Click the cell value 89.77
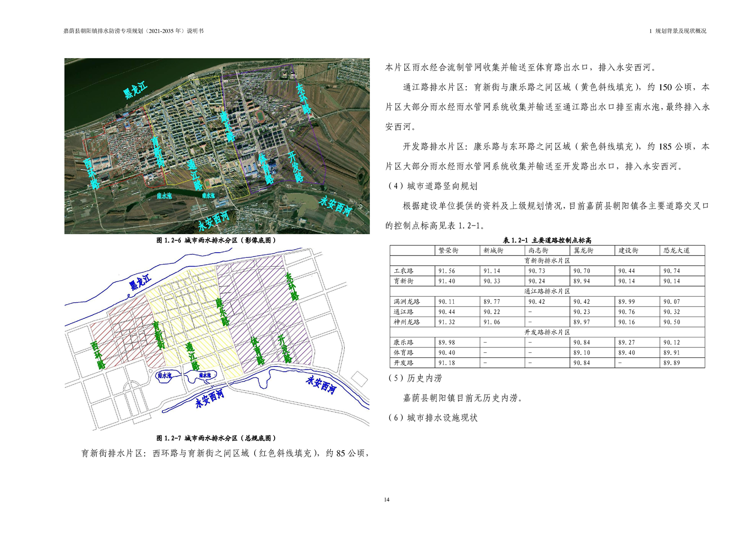Image resolution: width=756 pixels, height=534 pixels. 492,302
